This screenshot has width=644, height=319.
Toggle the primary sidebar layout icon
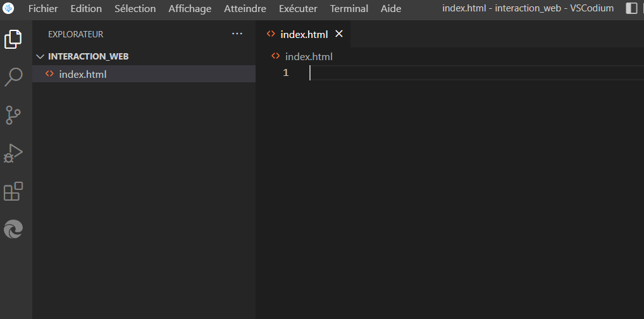pyautogui.click(x=631, y=9)
